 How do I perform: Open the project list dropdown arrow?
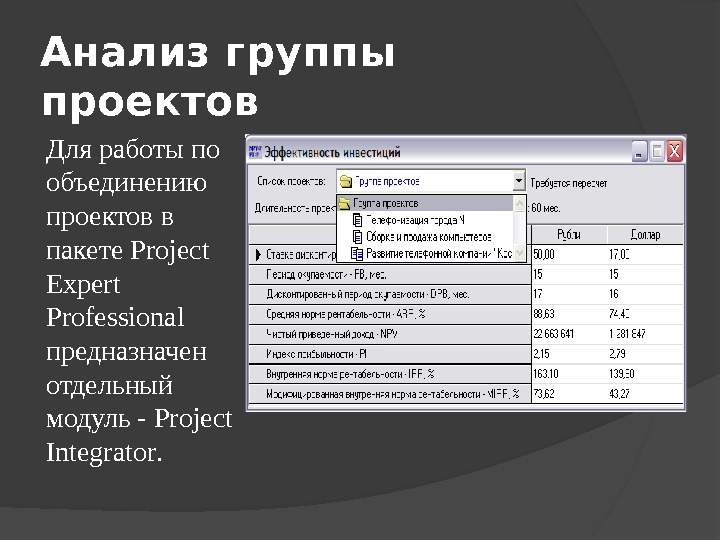coord(518,181)
